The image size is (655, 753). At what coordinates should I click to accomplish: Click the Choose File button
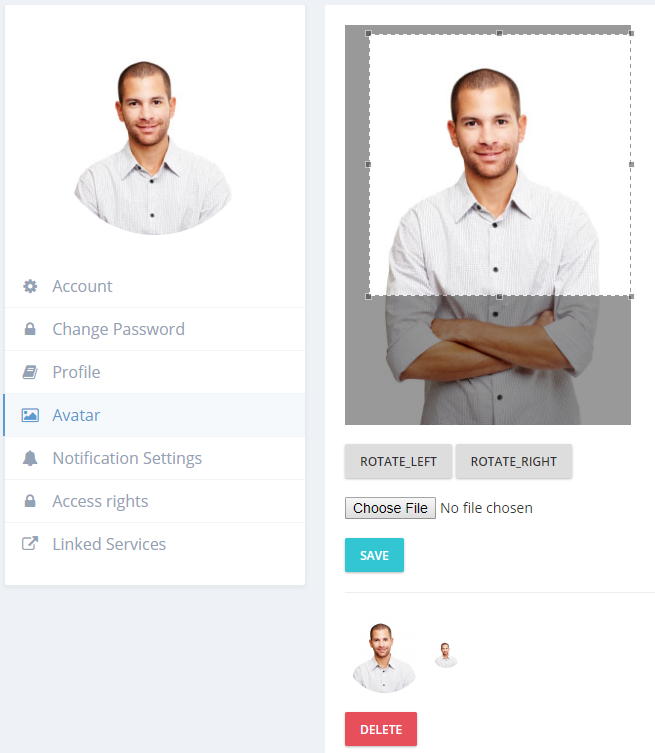[390, 508]
